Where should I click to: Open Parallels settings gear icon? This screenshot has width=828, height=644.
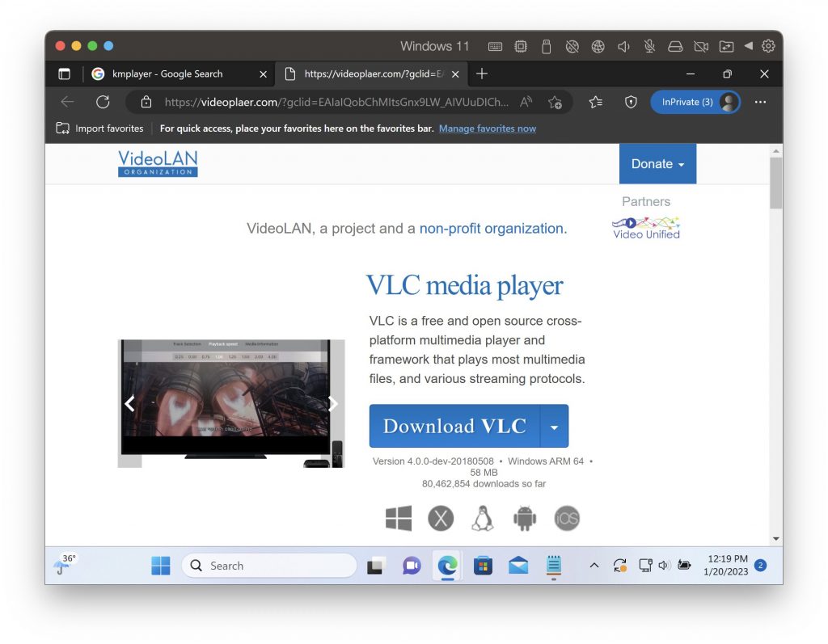point(768,46)
